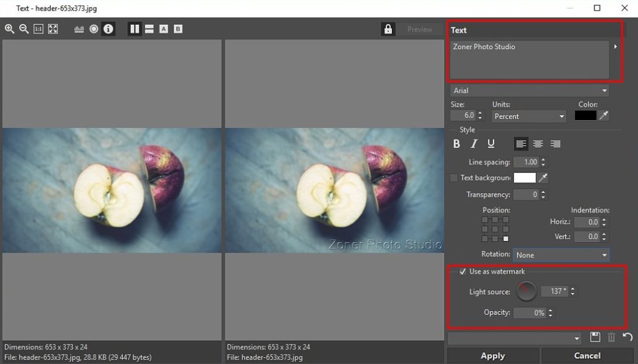Click the Cancel button
638x364 pixels.
click(587, 356)
